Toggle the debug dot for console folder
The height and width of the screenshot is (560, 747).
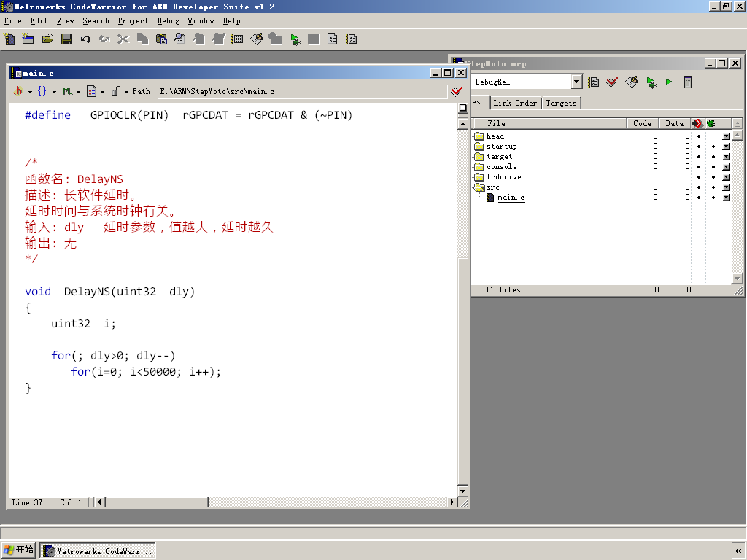tap(713, 167)
